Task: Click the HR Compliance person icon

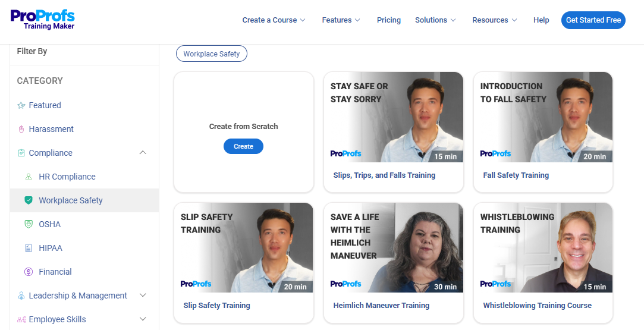Action: [29, 177]
